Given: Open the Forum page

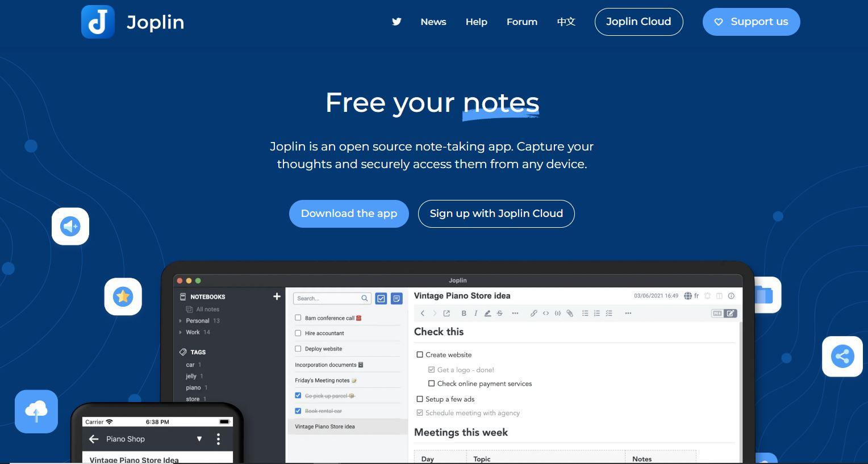Looking at the screenshot, I should pos(522,22).
